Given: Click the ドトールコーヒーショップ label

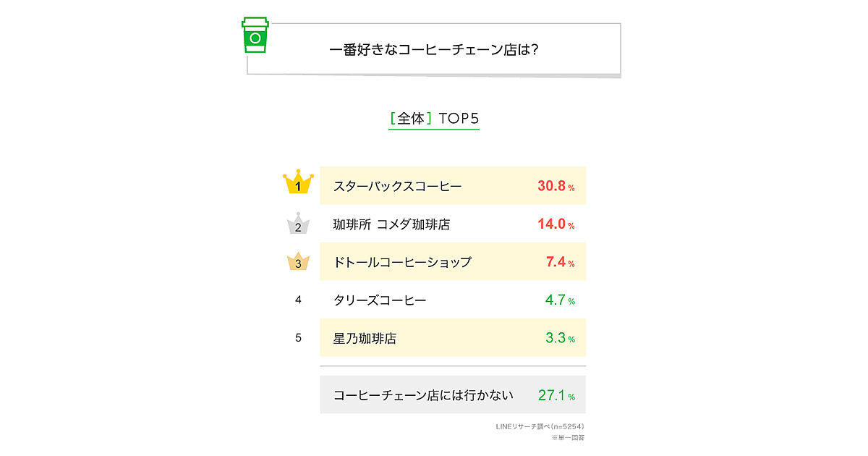Looking at the screenshot, I should (402, 262).
